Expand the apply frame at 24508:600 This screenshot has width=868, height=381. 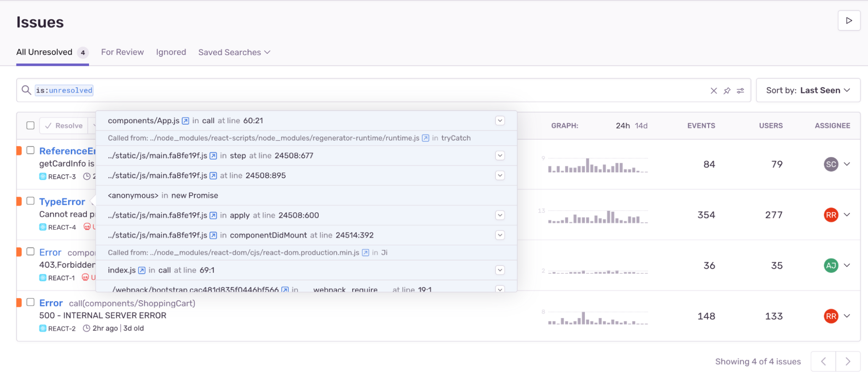[x=500, y=216]
